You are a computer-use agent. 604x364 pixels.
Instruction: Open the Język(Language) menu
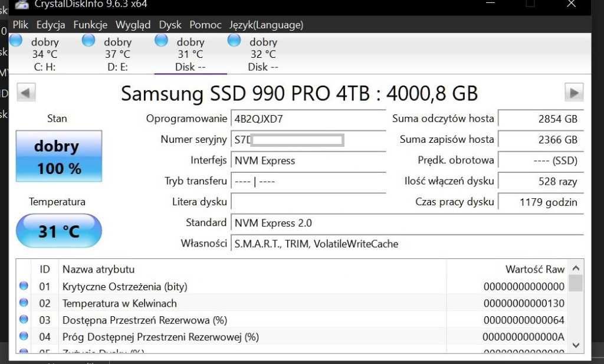tap(266, 25)
